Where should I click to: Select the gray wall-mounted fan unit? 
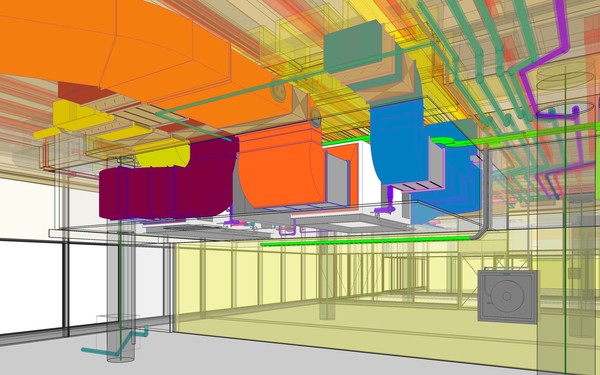508,297
